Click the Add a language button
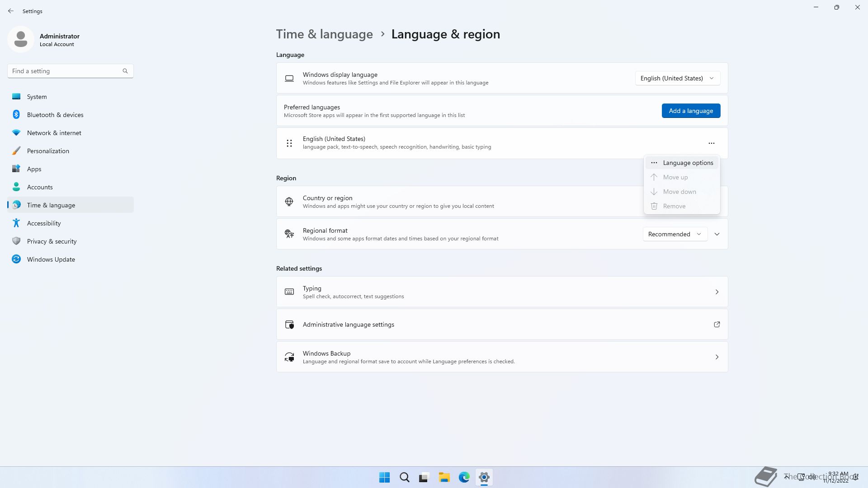 point(691,111)
